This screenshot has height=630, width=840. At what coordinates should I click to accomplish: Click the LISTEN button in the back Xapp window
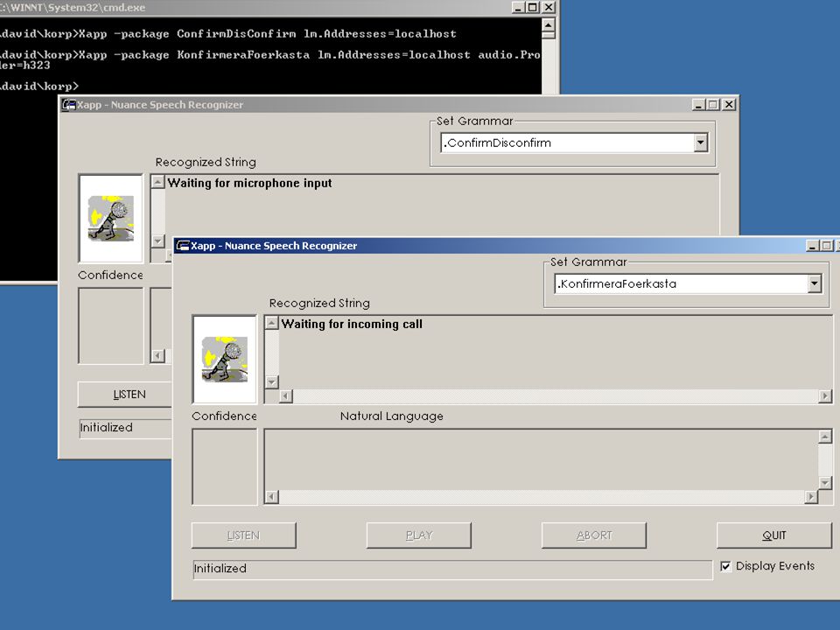click(125, 395)
